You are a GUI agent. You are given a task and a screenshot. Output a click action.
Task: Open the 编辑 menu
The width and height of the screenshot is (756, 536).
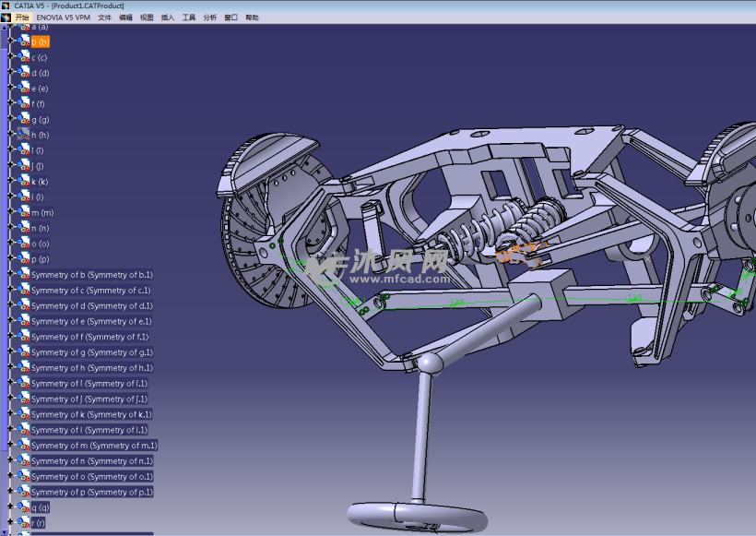click(125, 18)
